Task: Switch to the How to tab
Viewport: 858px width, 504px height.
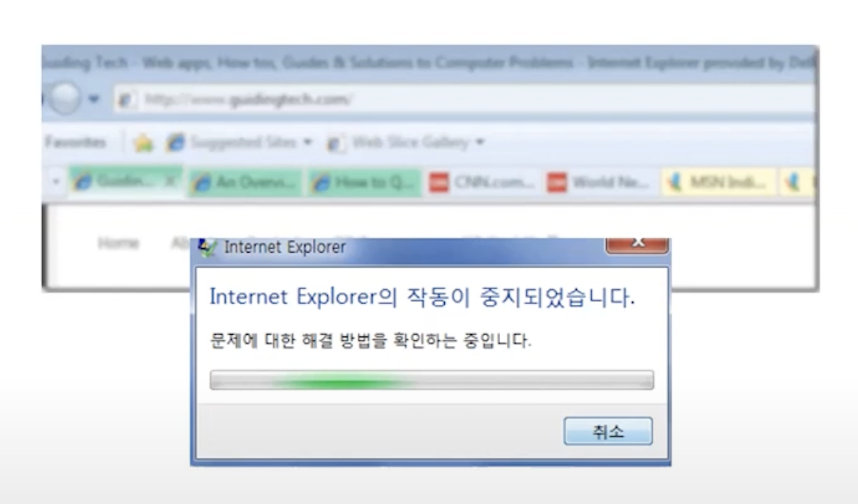Action: (364, 182)
